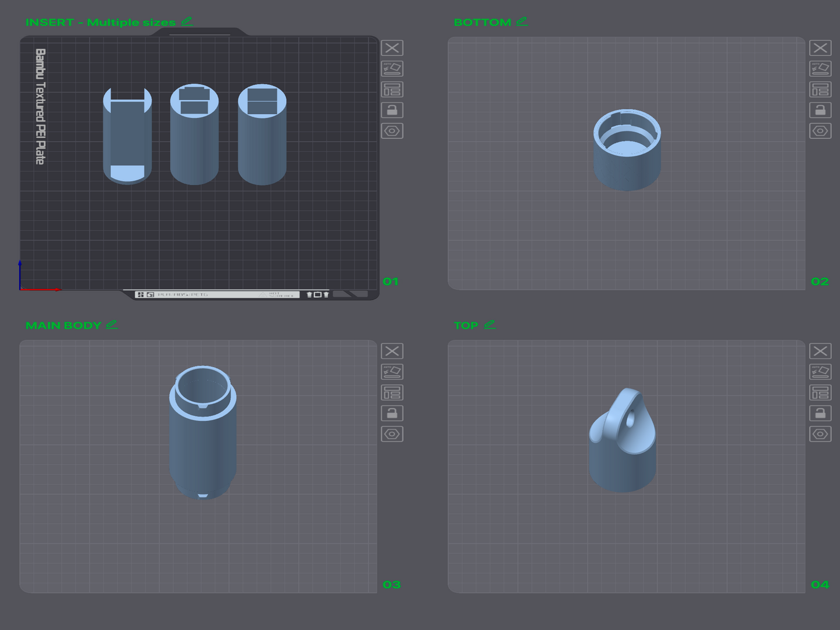Open arrange objects icon on BOTTOM plate
The height and width of the screenshot is (630, 840).
(x=820, y=90)
